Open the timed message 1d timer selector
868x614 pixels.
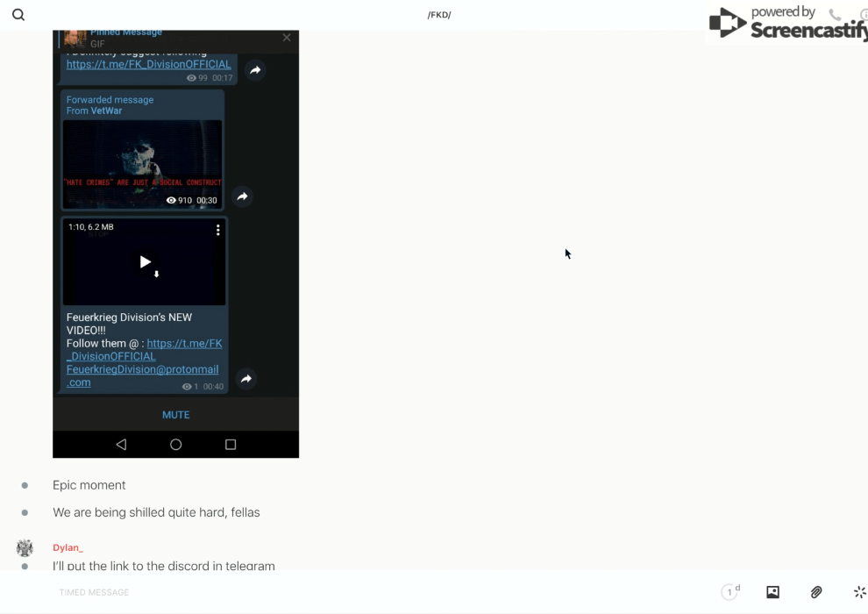coord(730,592)
